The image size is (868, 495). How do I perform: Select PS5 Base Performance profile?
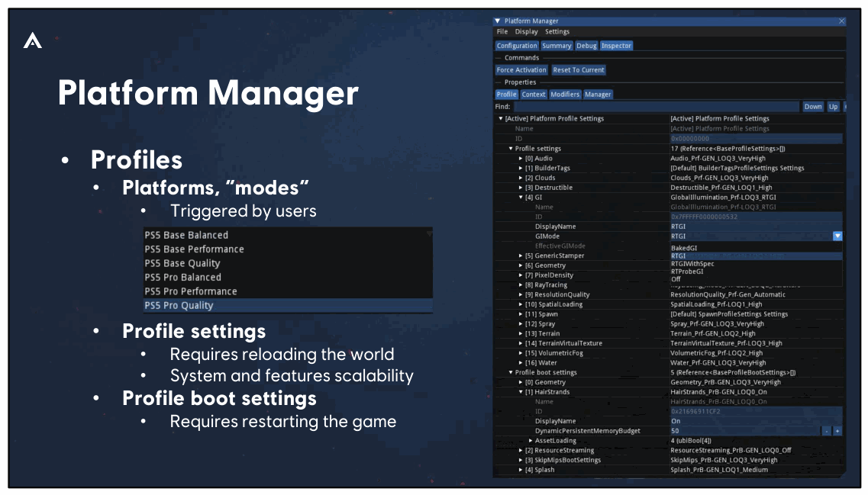[288, 249]
